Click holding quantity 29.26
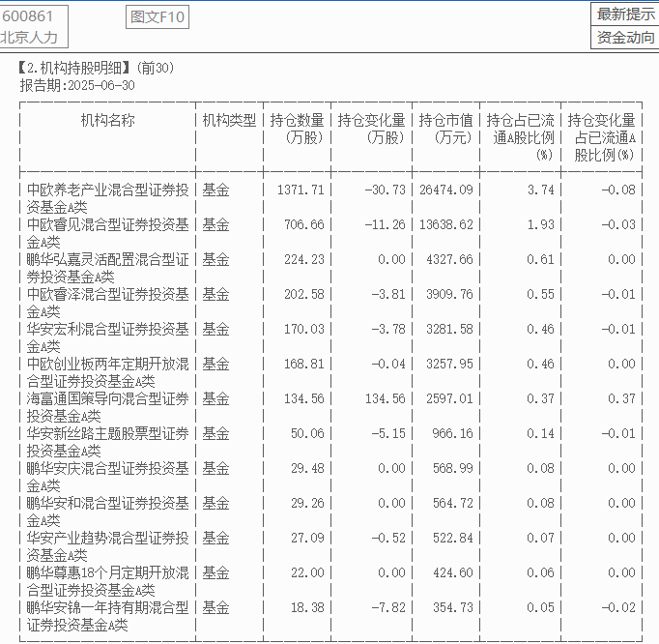659x644 pixels. pyautogui.click(x=307, y=504)
